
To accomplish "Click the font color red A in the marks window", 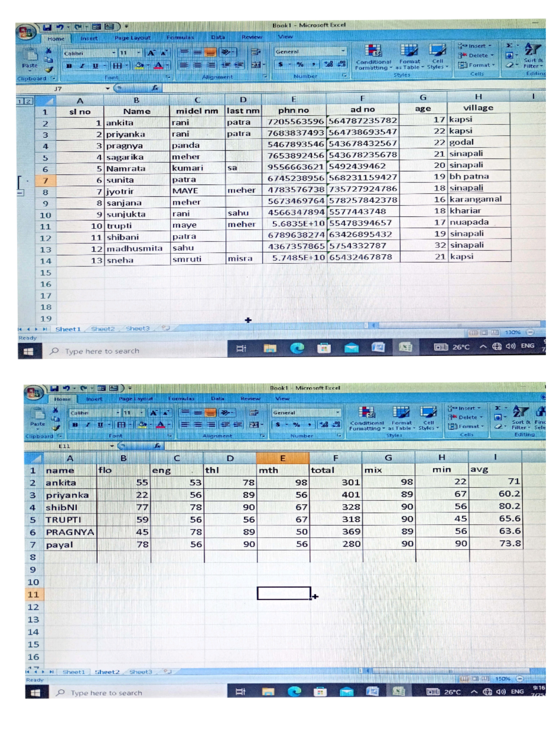I will pyautogui.click(x=161, y=425).
